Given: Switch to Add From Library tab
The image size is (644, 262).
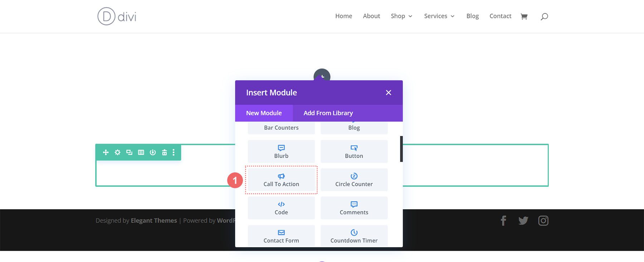Looking at the screenshot, I should tap(328, 113).
